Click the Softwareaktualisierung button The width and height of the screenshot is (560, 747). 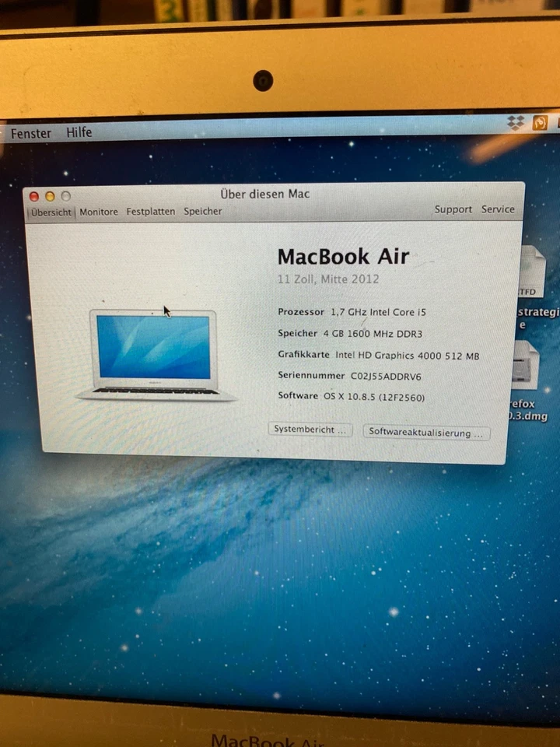click(x=426, y=433)
